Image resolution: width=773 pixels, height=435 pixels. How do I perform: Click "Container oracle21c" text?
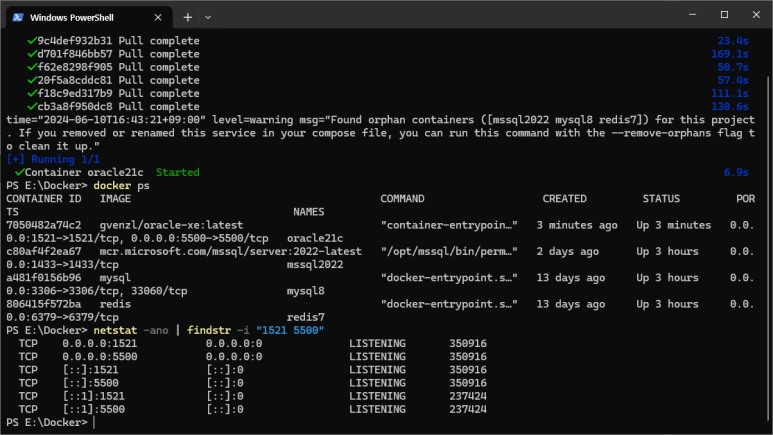click(x=84, y=173)
